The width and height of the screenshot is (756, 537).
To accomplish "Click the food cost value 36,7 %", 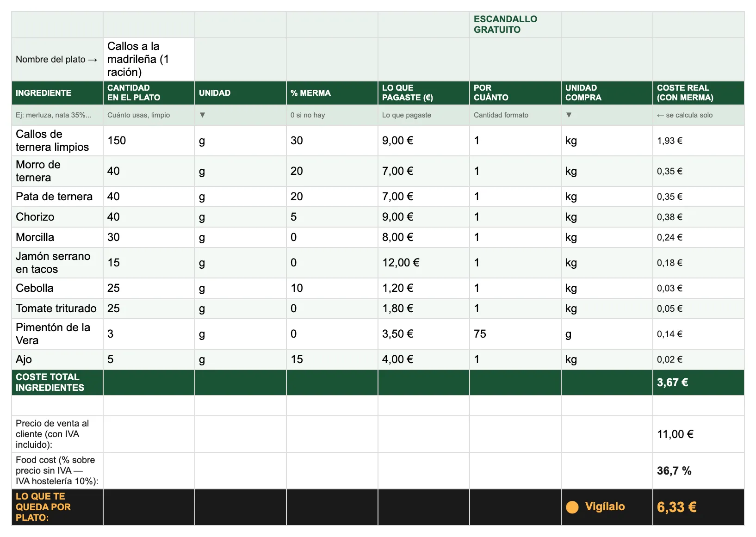I will click(x=698, y=471).
